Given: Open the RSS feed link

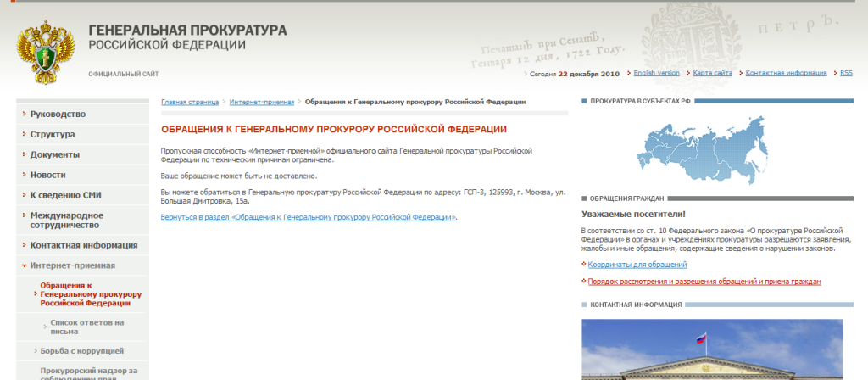Looking at the screenshot, I should (846, 73).
